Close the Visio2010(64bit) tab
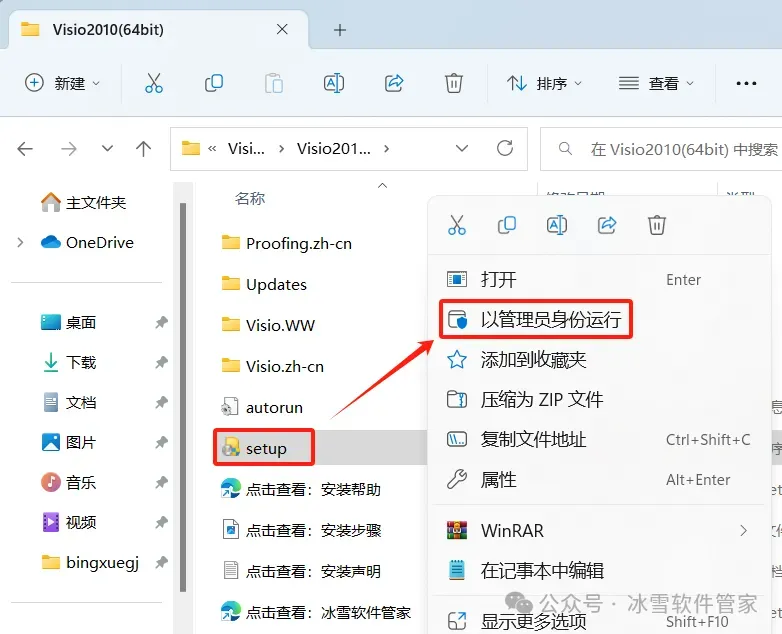This screenshot has height=634, width=782. point(282,29)
